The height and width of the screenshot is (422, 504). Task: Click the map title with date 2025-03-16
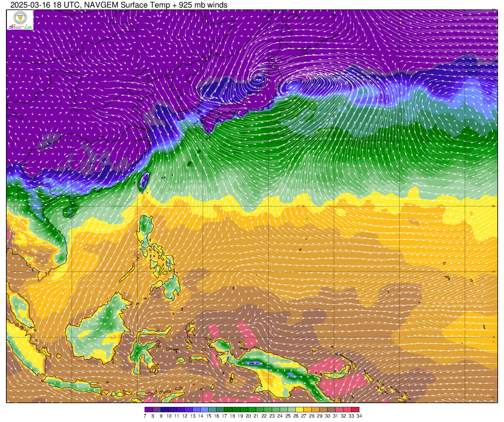[x=119, y=5]
